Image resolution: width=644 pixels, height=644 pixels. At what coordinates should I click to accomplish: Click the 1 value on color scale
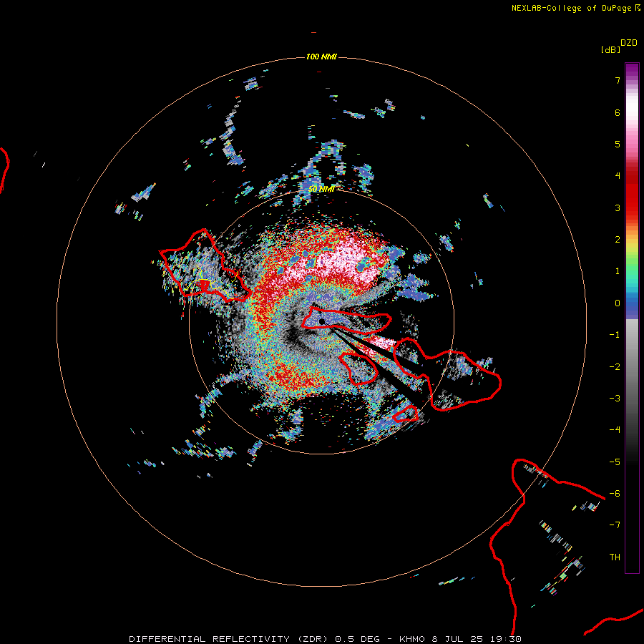click(618, 271)
